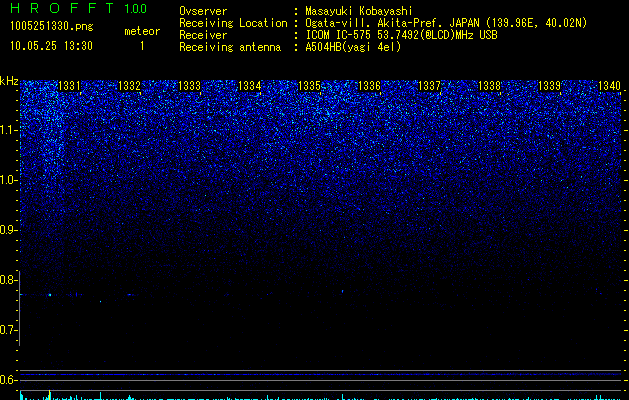This screenshot has height=400, width=629.
Task: Click the 1.0 kHz axis label
Action: [9, 181]
